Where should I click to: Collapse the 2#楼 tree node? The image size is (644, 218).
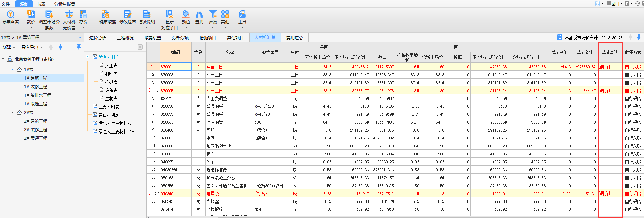(x=13, y=112)
